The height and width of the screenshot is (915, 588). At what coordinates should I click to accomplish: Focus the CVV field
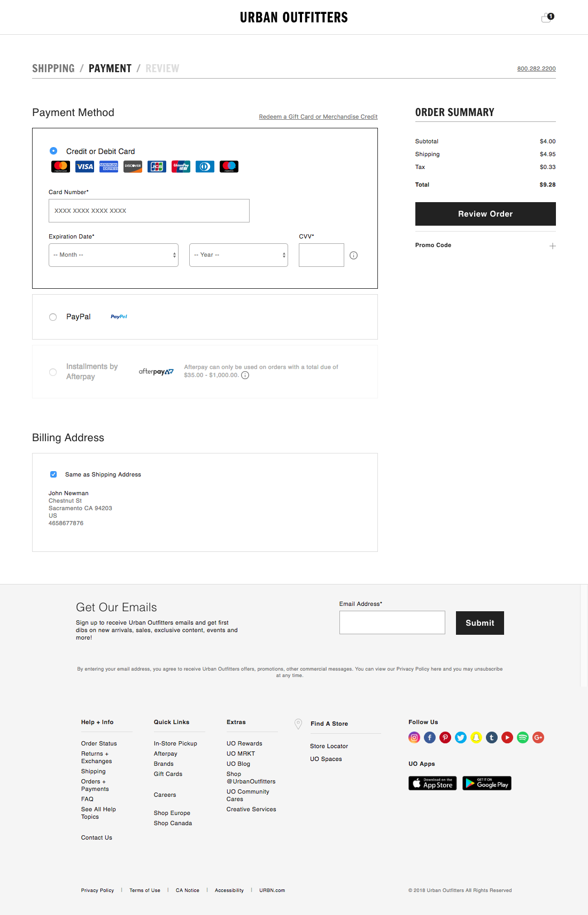point(321,255)
